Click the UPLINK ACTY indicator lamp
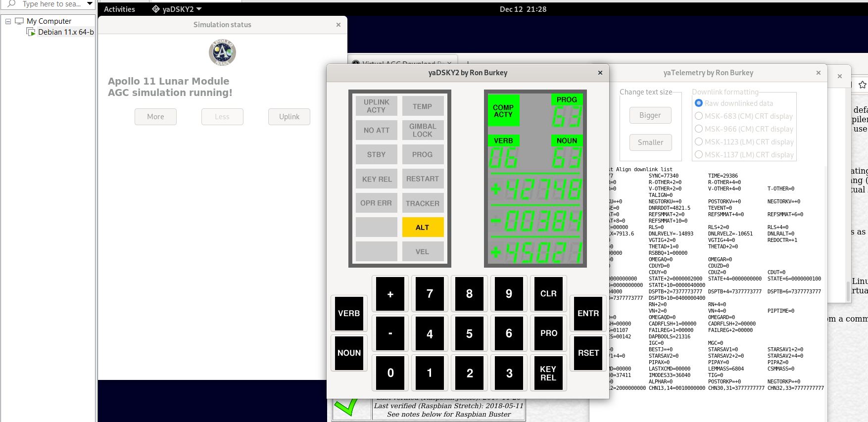 tap(377, 106)
